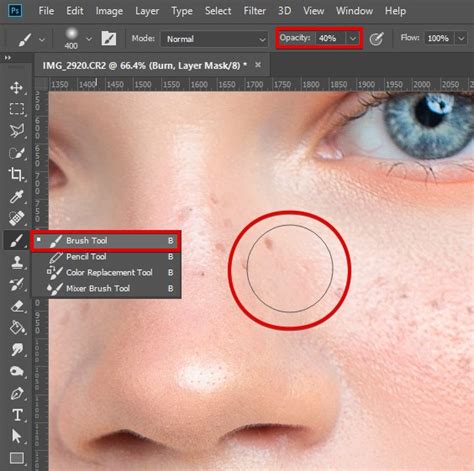
Task: Select the Pen tool
Action: pyautogui.click(x=16, y=394)
